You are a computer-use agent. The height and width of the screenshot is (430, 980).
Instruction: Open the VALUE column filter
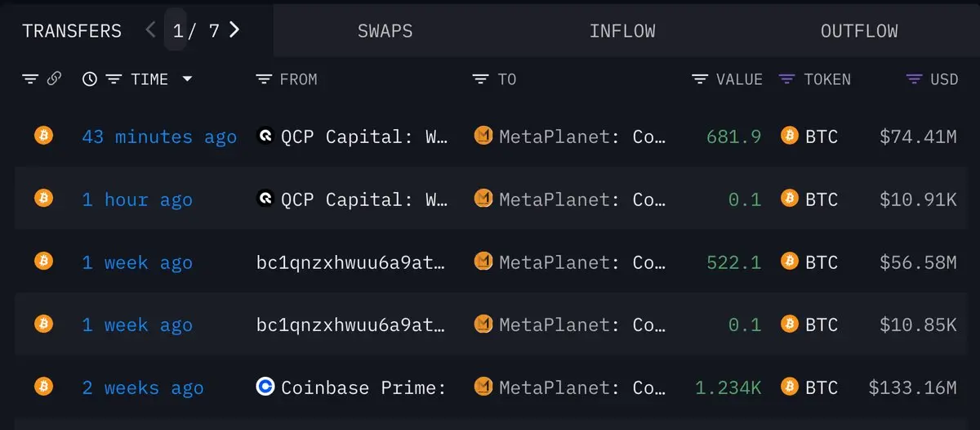[x=700, y=79]
